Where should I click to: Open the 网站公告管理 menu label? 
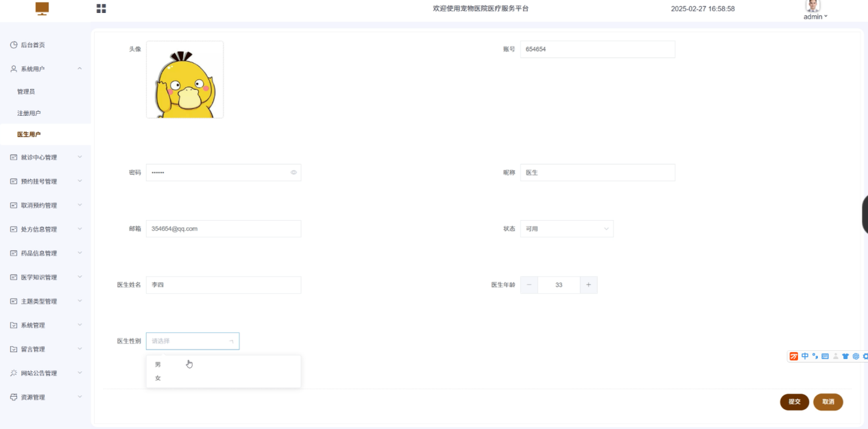click(x=39, y=373)
